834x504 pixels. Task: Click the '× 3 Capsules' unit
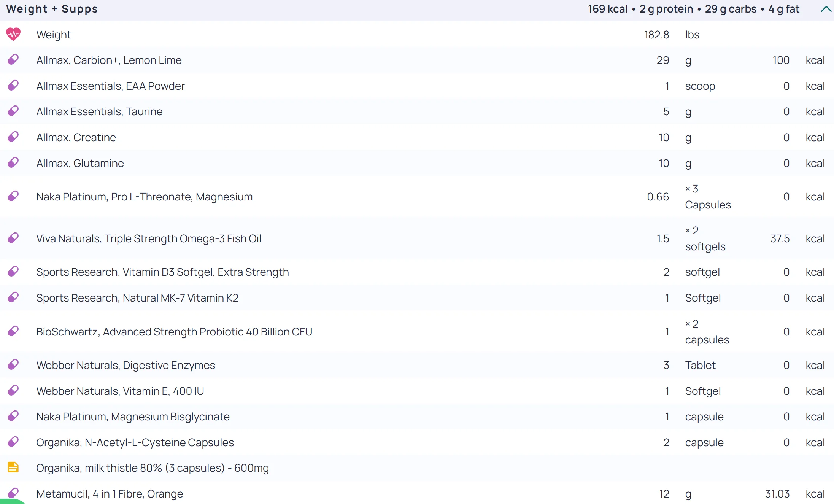(708, 197)
